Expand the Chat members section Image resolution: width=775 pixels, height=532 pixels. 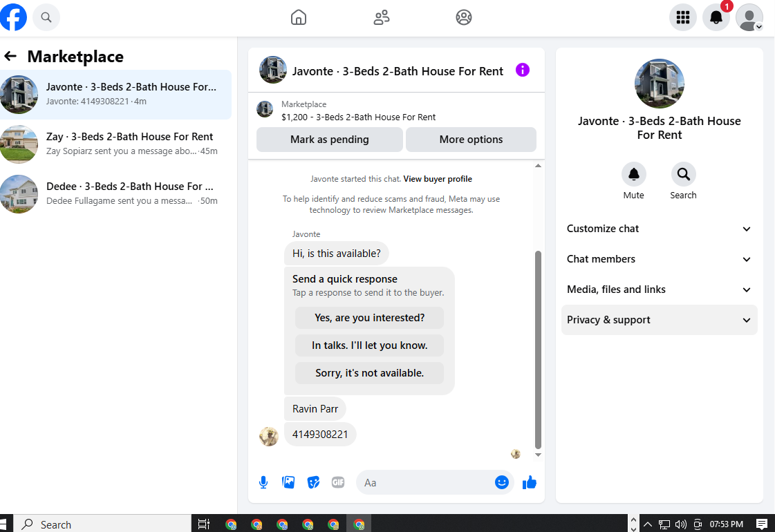point(659,259)
